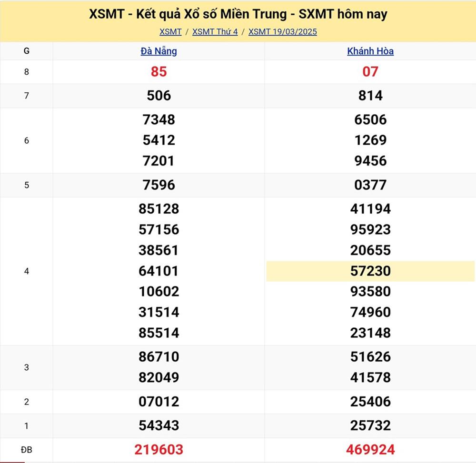The width and height of the screenshot is (476, 463).
Task: Open the XSMT Thứ 4 breadcrumb link
Action: coord(215,32)
